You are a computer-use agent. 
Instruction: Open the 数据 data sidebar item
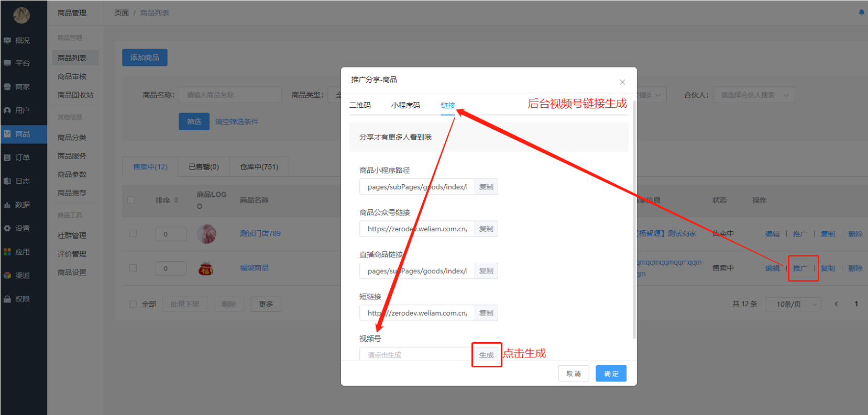[x=23, y=205]
